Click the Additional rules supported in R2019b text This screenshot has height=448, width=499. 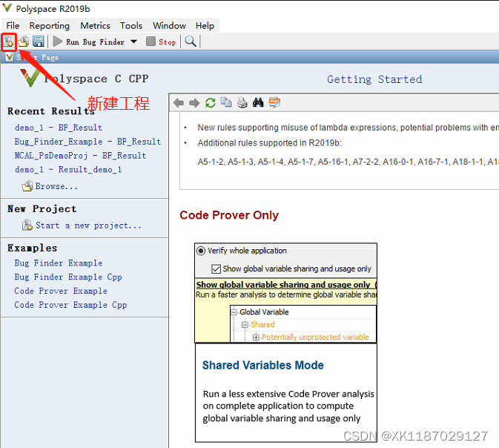click(x=270, y=143)
